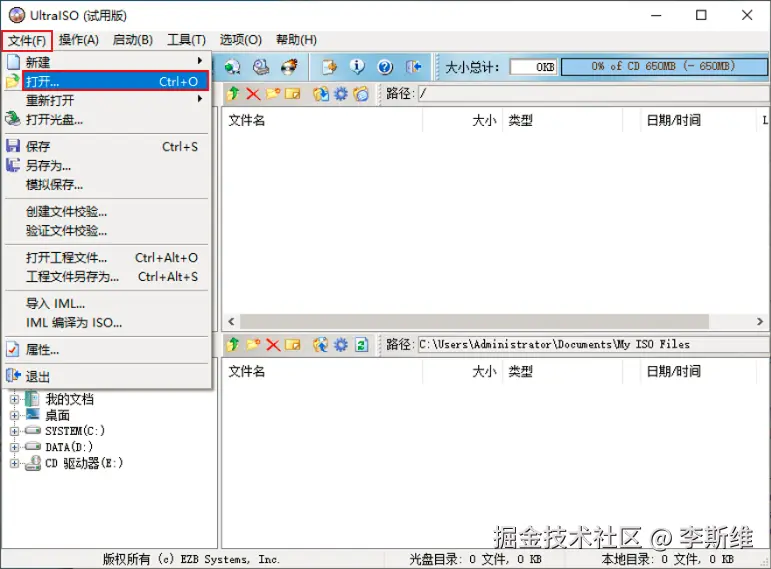Click the new folder icon in the image pane toolbar
The height and width of the screenshot is (569, 771).
click(x=273, y=93)
